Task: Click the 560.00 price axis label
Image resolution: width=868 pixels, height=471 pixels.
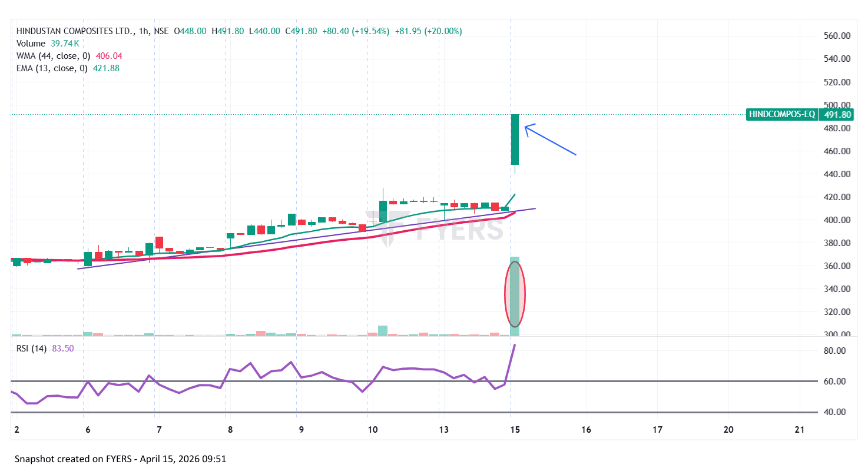Action: click(x=837, y=36)
